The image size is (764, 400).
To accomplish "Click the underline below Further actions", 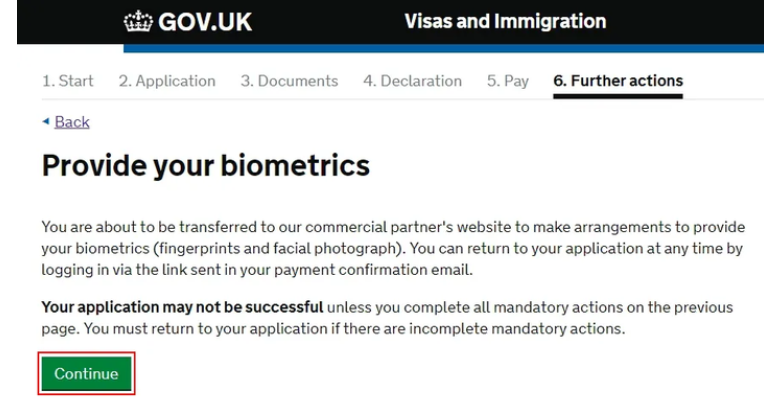I will [x=618, y=96].
